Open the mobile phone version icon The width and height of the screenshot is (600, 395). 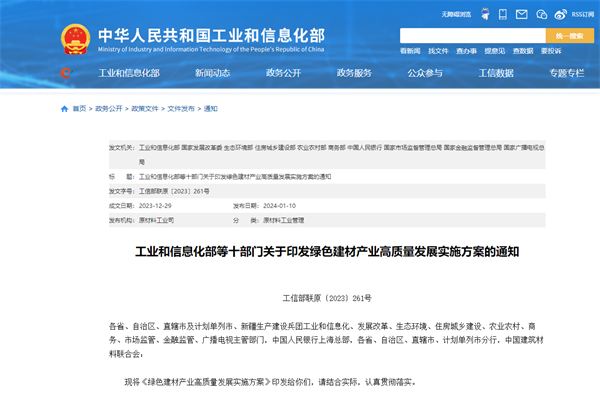pyautogui.click(x=503, y=15)
